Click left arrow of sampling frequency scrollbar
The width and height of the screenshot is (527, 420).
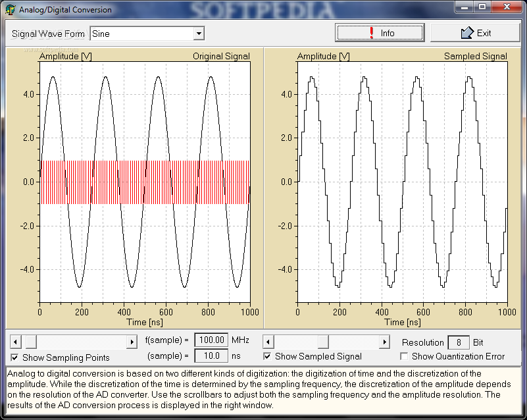tap(15, 342)
